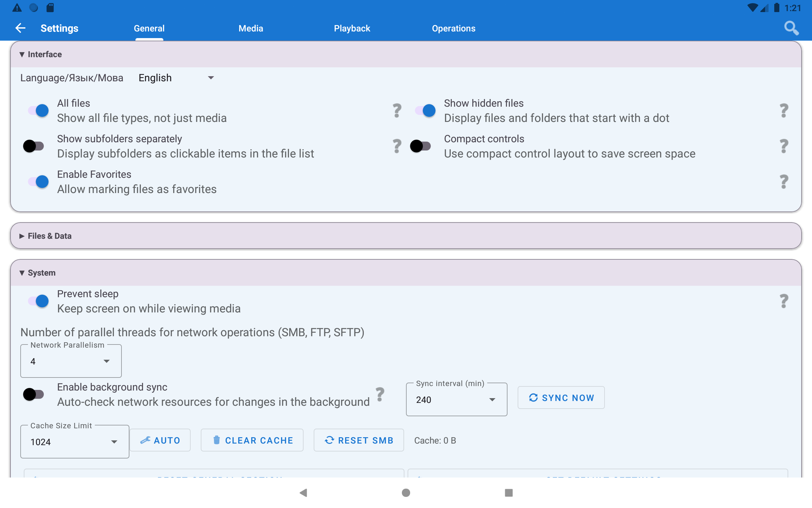Open help for Prevent sleep
The image size is (812, 508).
[784, 301]
